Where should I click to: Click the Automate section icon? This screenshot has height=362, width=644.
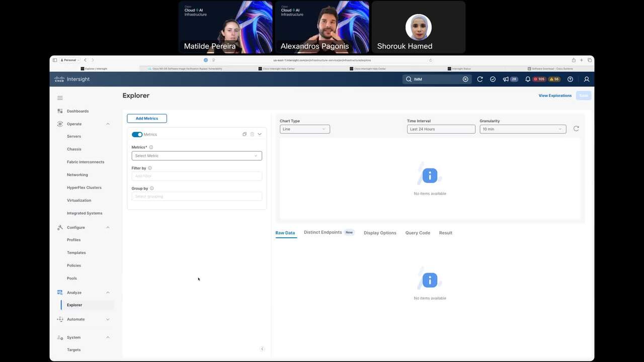click(x=60, y=319)
